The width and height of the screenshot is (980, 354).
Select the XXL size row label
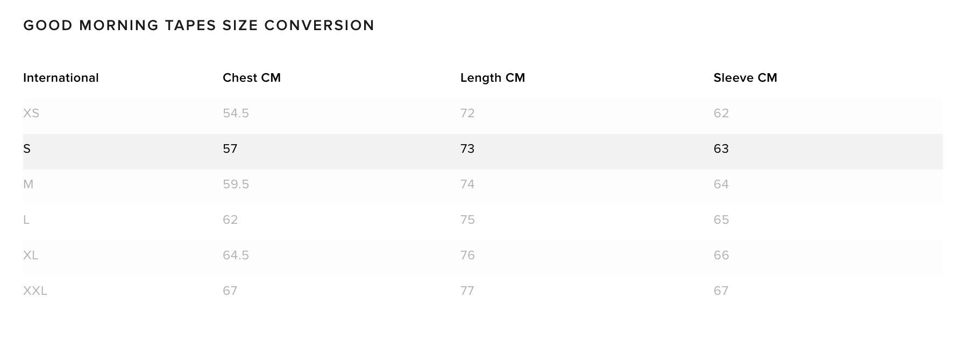[35, 291]
